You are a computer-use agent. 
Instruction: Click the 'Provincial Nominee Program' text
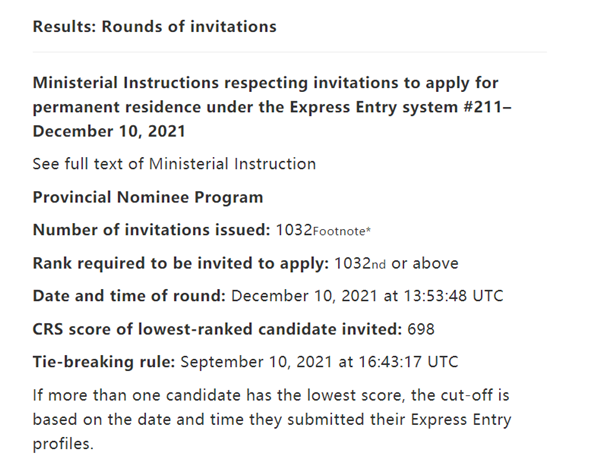coord(148,197)
